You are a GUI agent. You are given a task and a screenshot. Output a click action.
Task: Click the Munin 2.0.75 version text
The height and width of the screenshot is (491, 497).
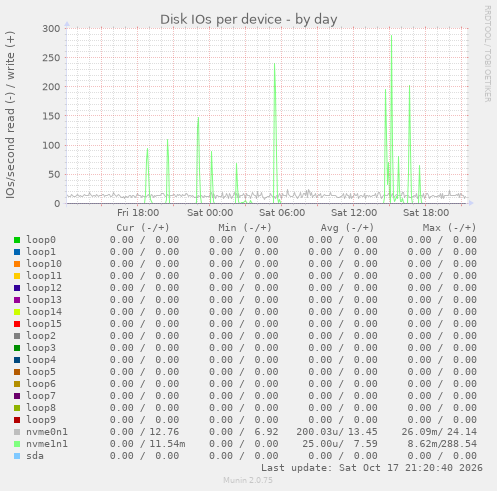pyautogui.click(x=248, y=480)
